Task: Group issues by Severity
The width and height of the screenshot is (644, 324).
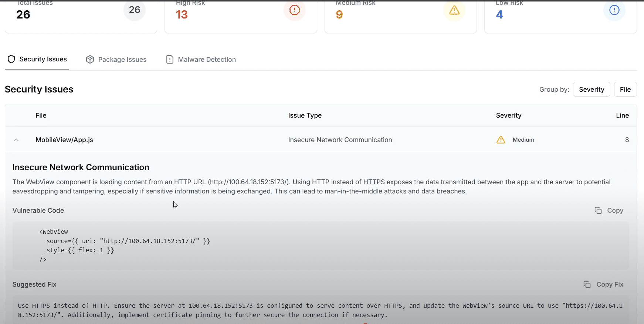Action: (592, 89)
